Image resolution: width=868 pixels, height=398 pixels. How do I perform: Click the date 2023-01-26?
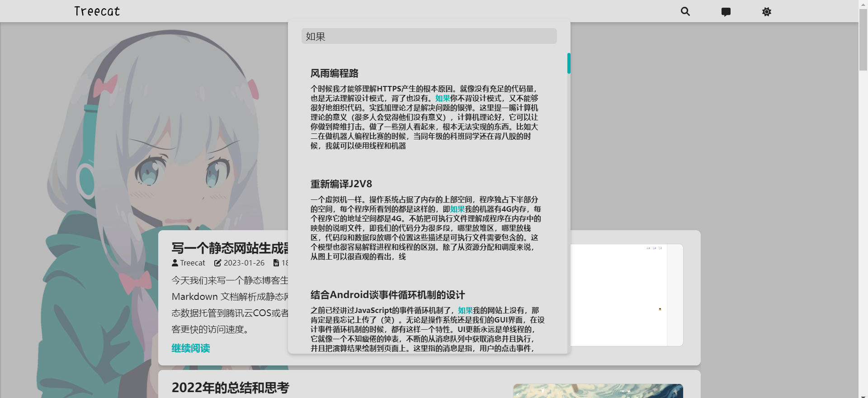tap(244, 263)
